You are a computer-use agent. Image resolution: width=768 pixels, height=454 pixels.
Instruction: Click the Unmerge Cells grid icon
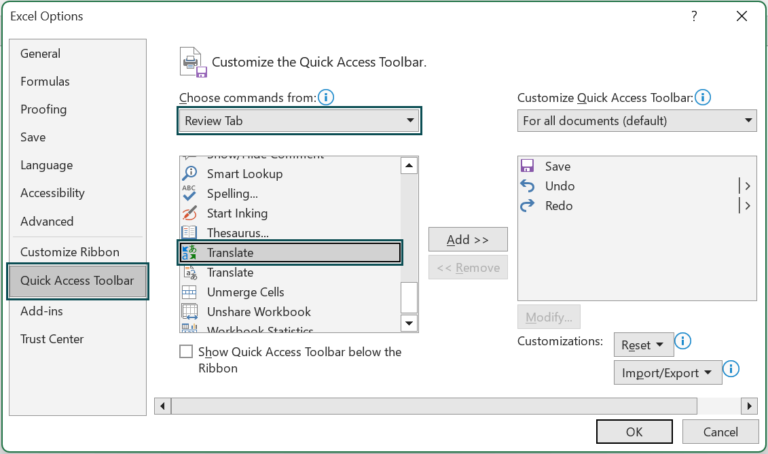click(x=189, y=292)
